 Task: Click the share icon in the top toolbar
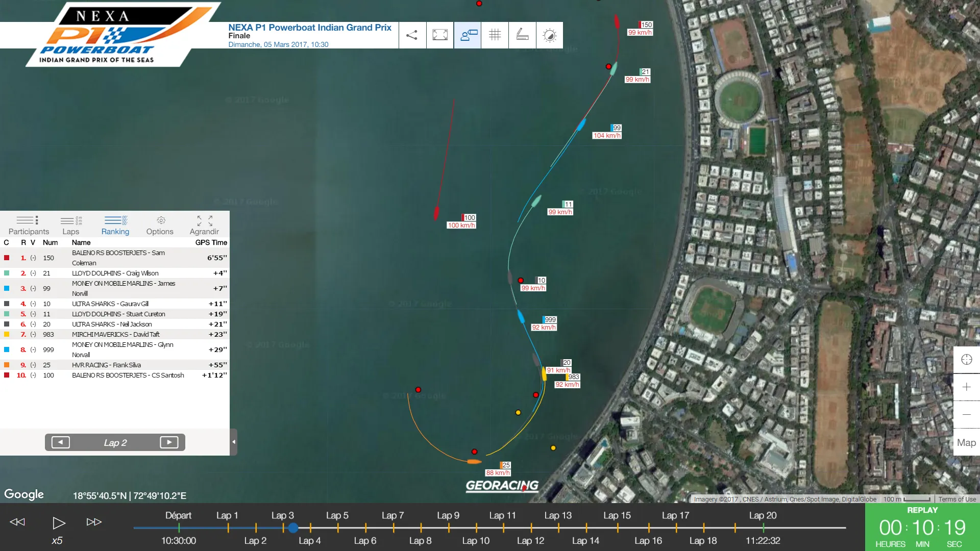(412, 35)
